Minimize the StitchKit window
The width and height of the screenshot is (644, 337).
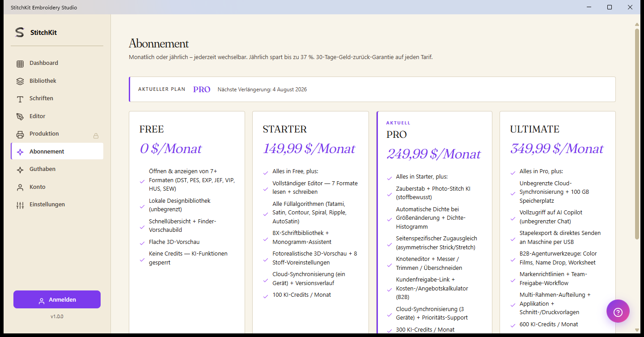click(589, 7)
